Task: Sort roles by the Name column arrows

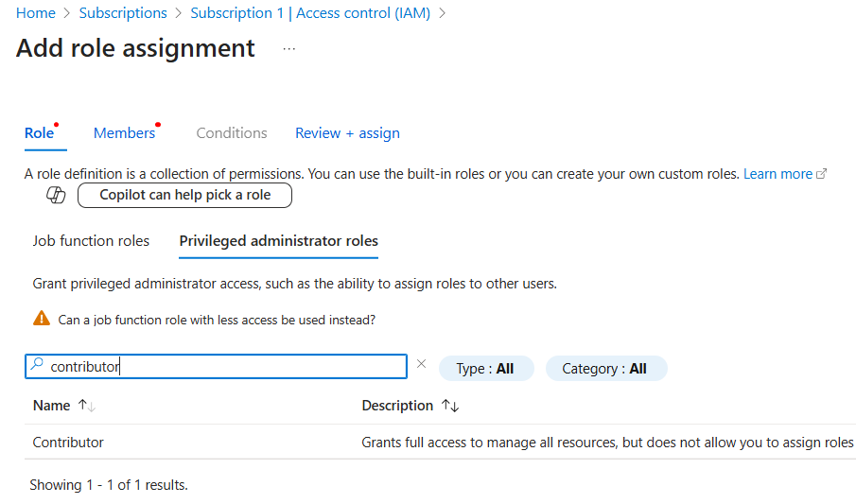Action: click(87, 406)
